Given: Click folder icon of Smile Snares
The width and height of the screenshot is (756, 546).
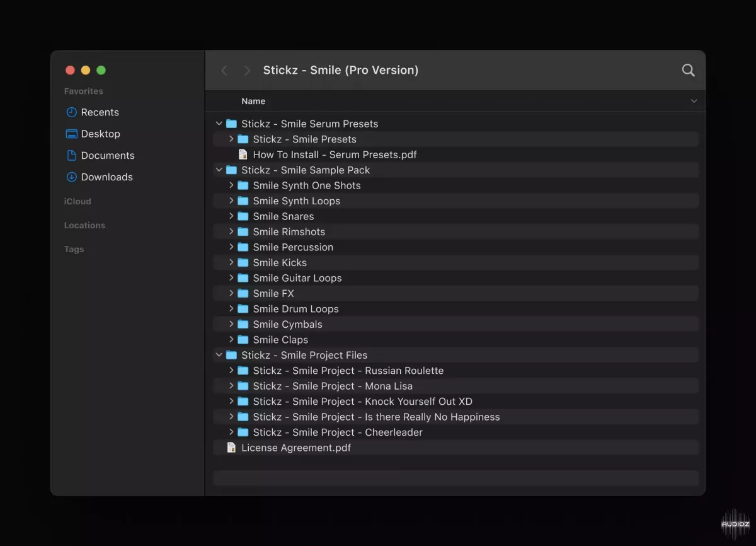Looking at the screenshot, I should pyautogui.click(x=243, y=216).
